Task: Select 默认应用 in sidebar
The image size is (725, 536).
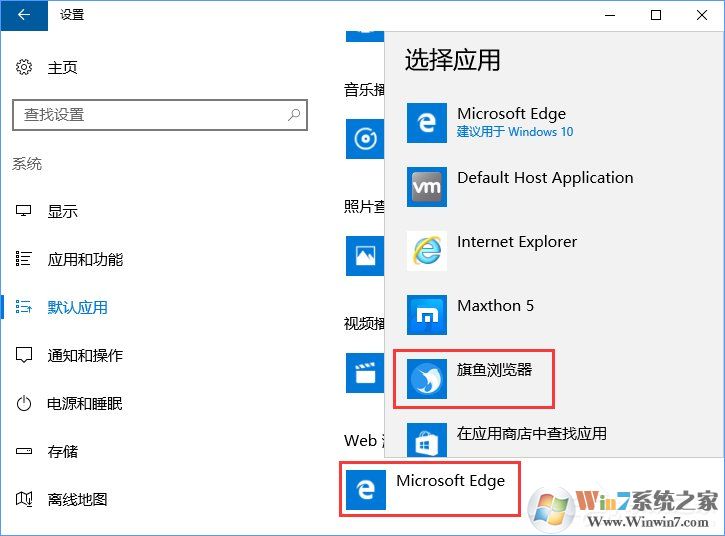Action: tap(78, 308)
